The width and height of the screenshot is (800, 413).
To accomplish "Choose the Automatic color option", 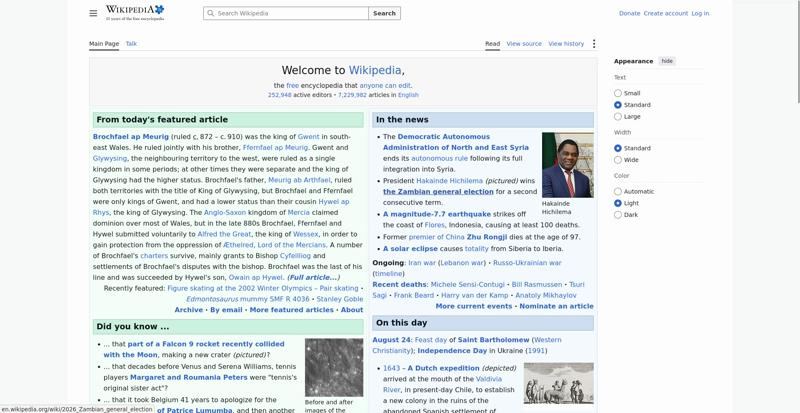I will [618, 191].
